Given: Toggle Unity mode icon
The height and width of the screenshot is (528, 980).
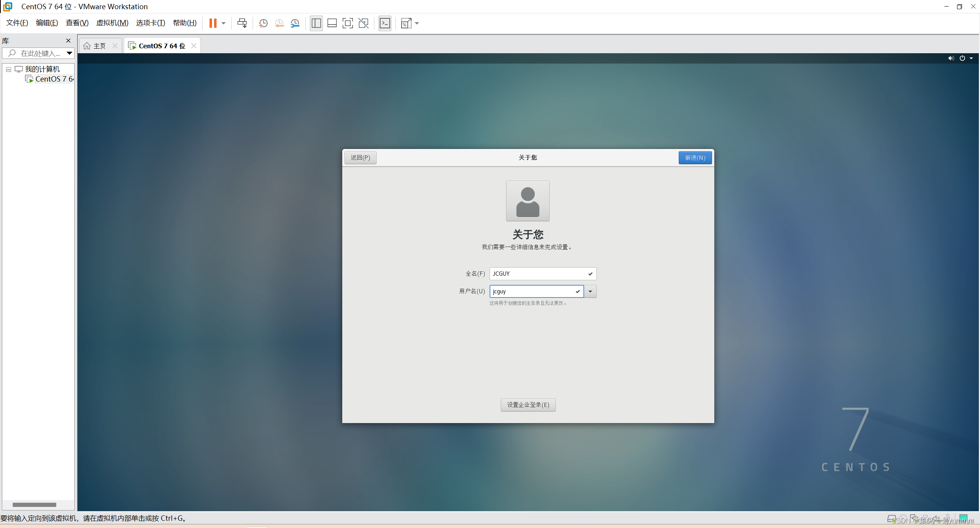Looking at the screenshot, I should [x=363, y=23].
